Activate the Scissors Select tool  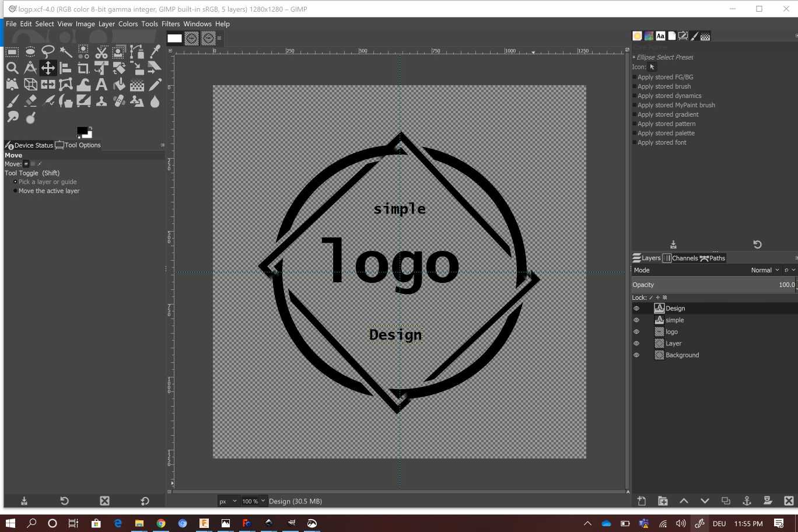101,52
